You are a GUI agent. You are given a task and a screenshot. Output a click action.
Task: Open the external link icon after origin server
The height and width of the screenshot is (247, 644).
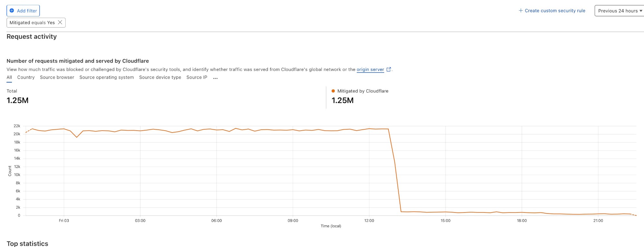pyautogui.click(x=389, y=69)
